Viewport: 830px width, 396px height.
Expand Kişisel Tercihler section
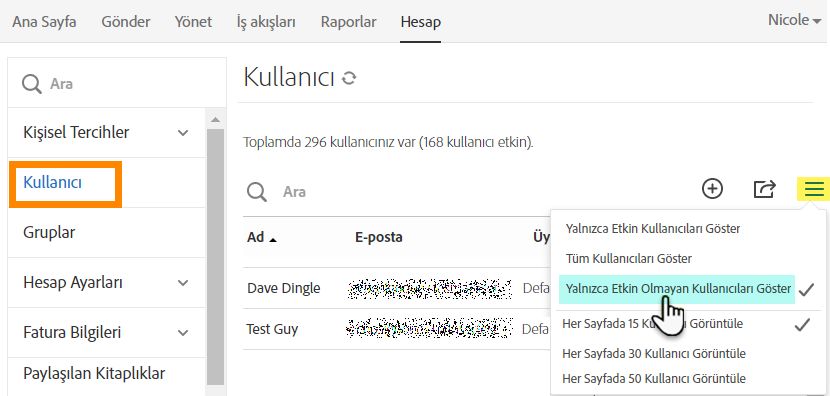click(x=106, y=132)
